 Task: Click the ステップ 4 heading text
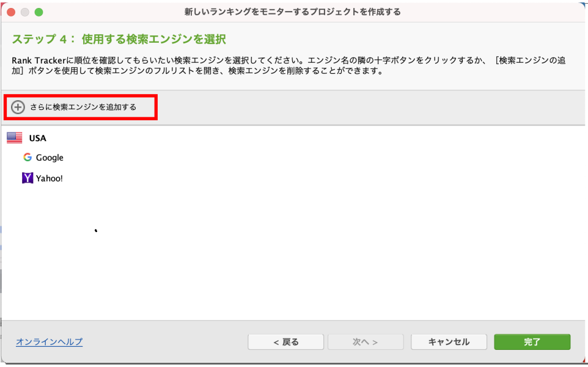click(119, 39)
